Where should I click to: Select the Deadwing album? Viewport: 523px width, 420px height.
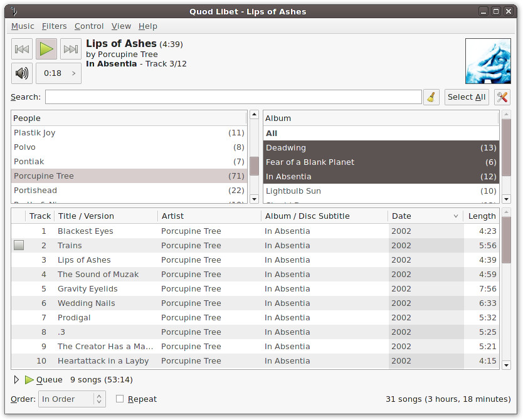[381, 148]
